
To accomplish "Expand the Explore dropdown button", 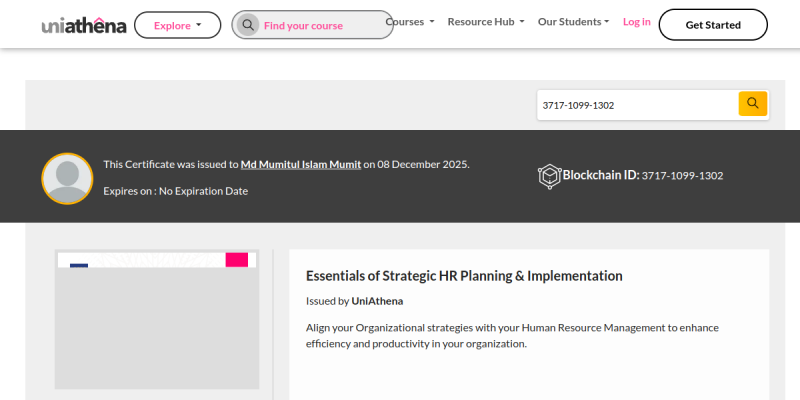I will coord(178,25).
